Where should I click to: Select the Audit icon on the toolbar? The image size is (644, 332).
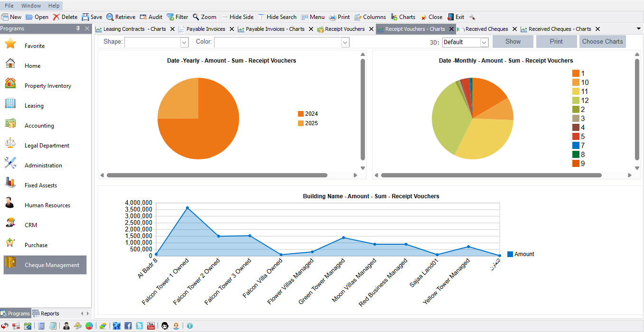coord(151,17)
